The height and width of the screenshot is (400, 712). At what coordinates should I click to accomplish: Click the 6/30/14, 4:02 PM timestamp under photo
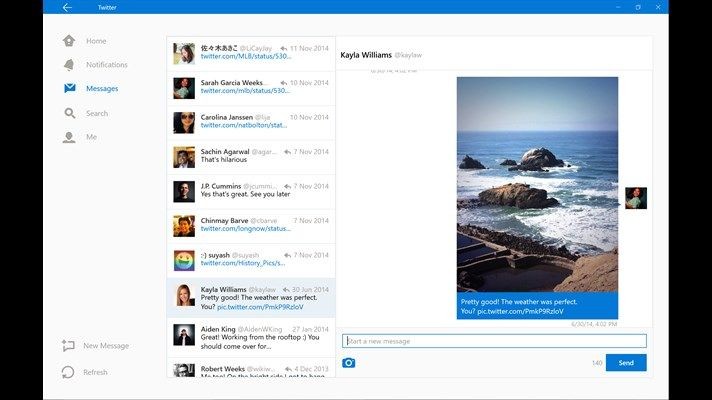(x=594, y=324)
